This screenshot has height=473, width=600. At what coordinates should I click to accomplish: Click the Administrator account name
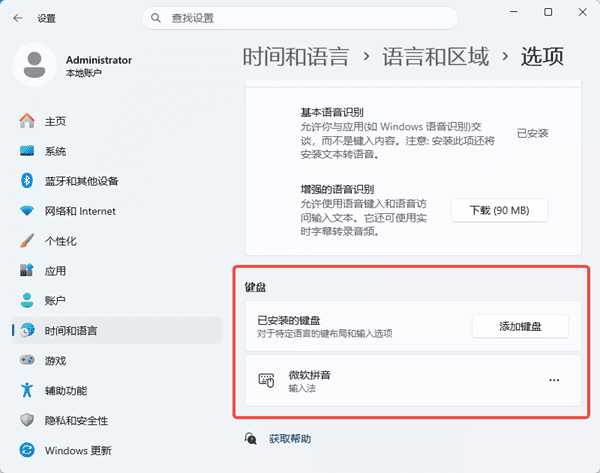click(x=99, y=60)
